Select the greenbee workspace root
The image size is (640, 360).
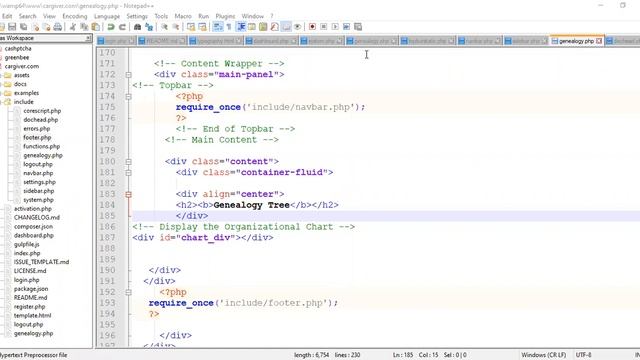[x=17, y=58]
